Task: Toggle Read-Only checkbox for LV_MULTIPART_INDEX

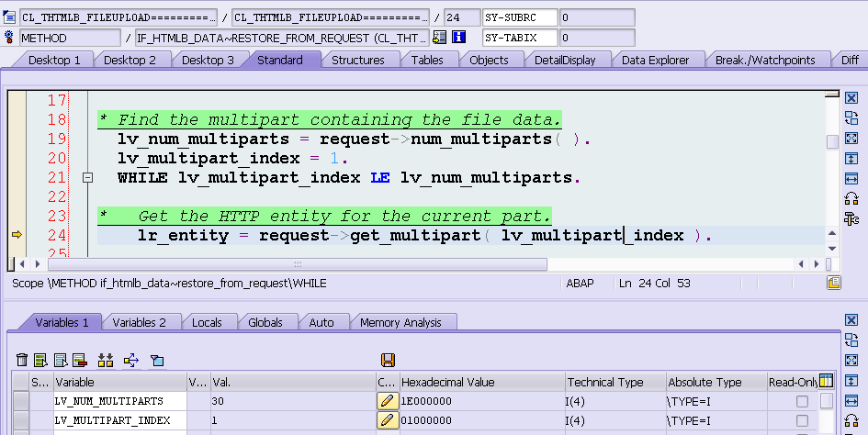Action: 802,420
